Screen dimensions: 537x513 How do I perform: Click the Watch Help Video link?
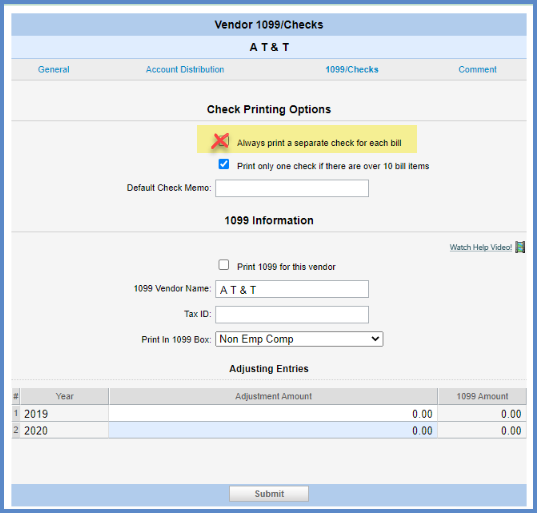480,247
